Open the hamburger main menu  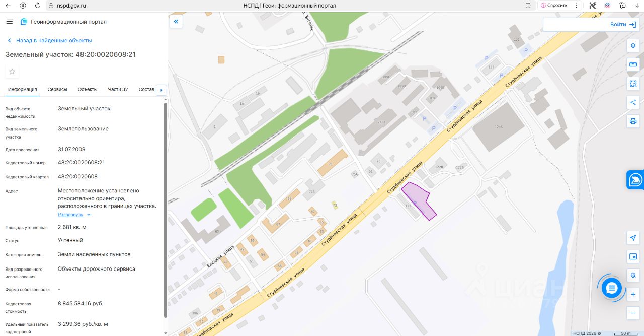tap(9, 22)
